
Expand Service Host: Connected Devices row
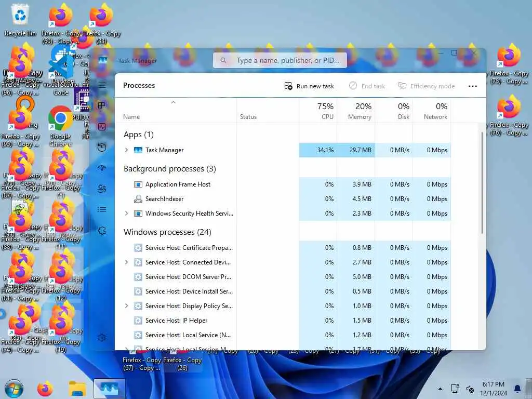click(x=127, y=262)
